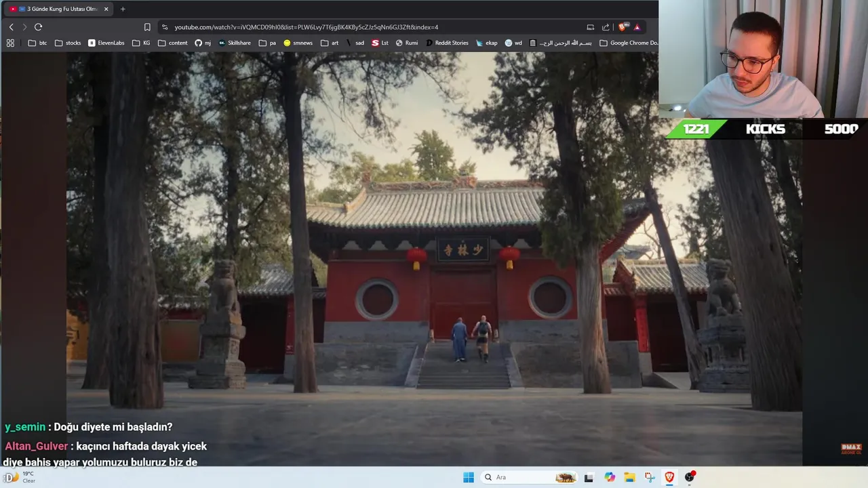Expand the KG bookmark folder
Image resolution: width=868 pixels, height=488 pixels.
141,43
